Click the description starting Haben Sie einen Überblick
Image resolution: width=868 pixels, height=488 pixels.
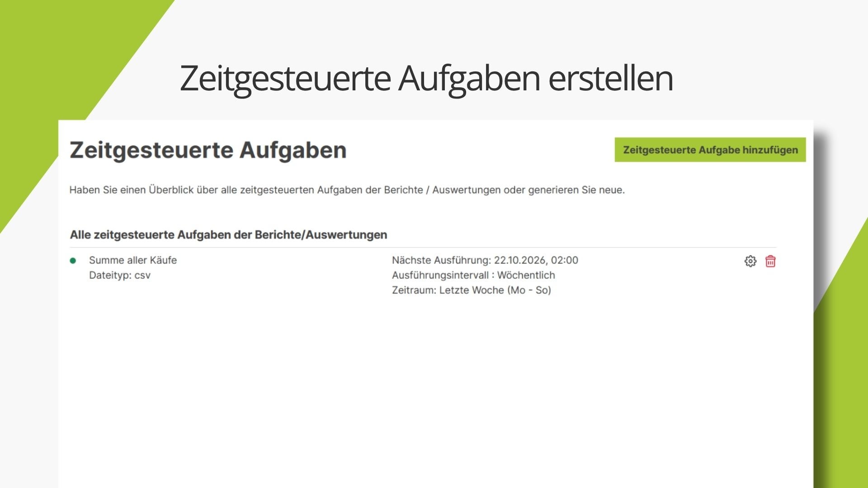pyautogui.click(x=347, y=190)
